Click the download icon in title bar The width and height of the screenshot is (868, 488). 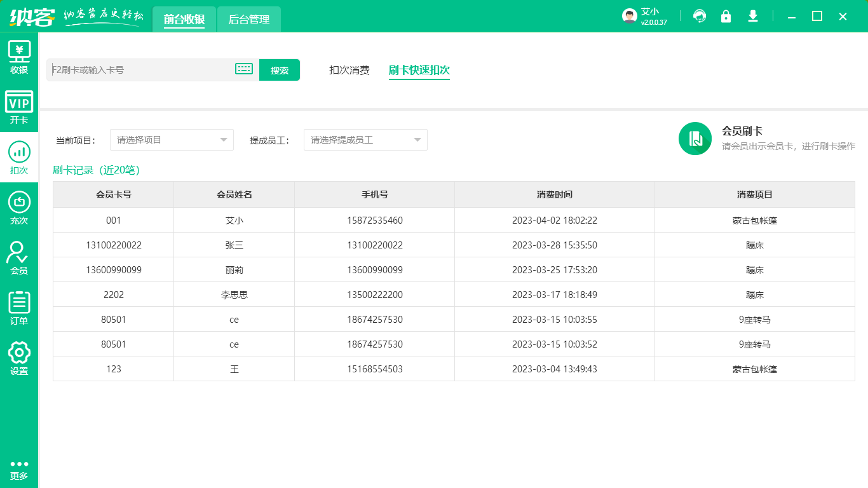753,17
